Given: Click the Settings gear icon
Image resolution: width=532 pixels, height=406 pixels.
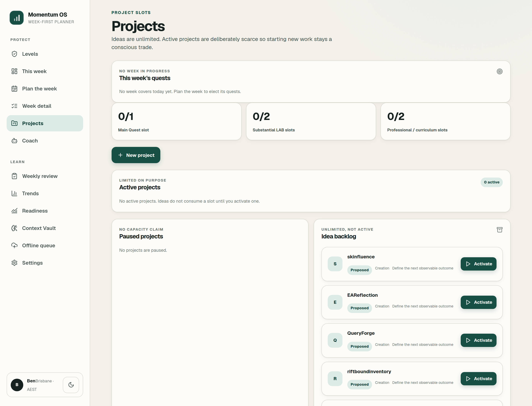Looking at the screenshot, I should (15, 263).
